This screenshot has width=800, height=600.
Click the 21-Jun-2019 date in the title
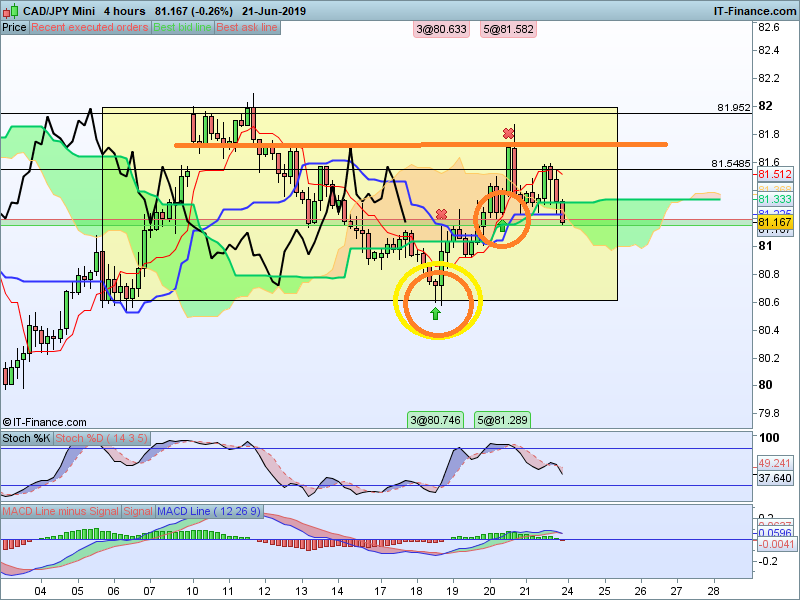click(x=274, y=11)
